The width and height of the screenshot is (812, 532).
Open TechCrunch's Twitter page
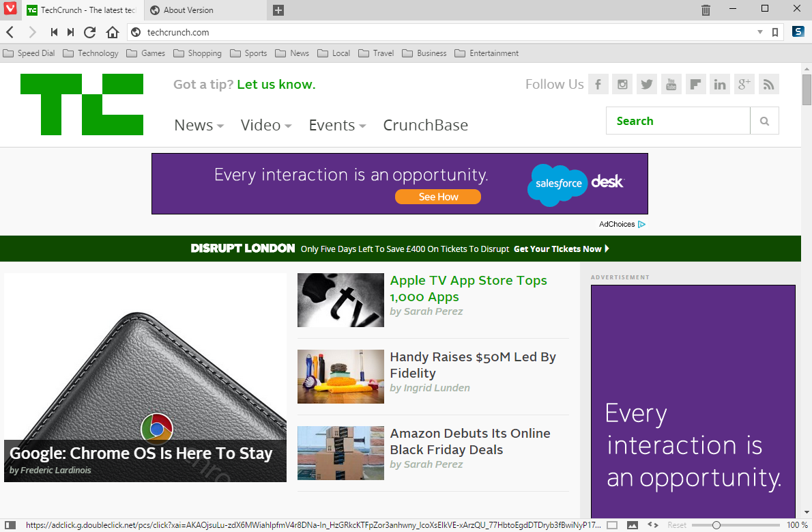pos(647,84)
